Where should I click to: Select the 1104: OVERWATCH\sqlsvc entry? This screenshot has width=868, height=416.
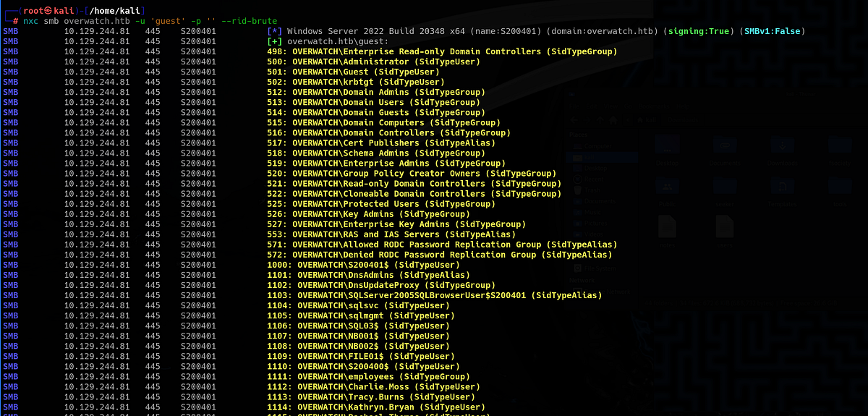pyautogui.click(x=358, y=305)
